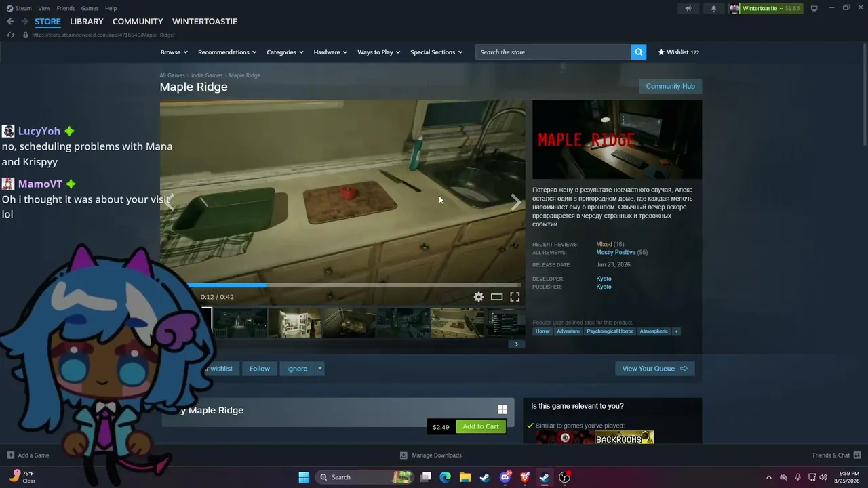
Task: Expand the Ways to Play menu
Action: click(379, 52)
